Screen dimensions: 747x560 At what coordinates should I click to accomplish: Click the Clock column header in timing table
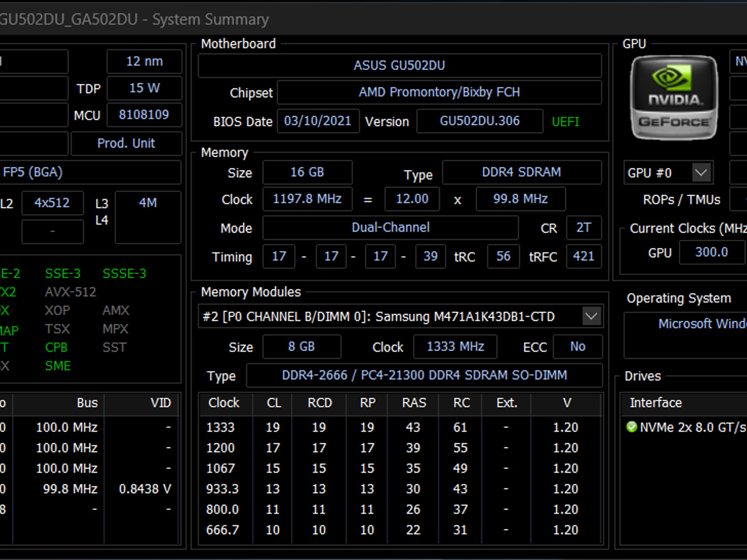tap(226, 403)
